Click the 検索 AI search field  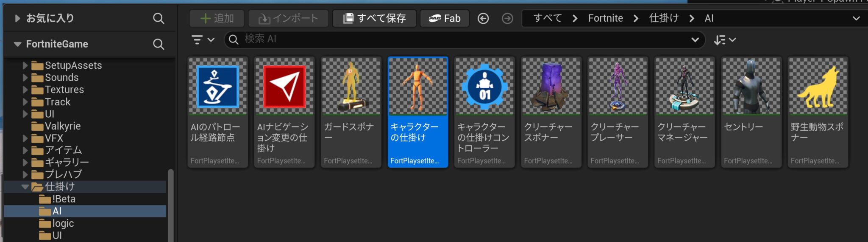(464, 39)
